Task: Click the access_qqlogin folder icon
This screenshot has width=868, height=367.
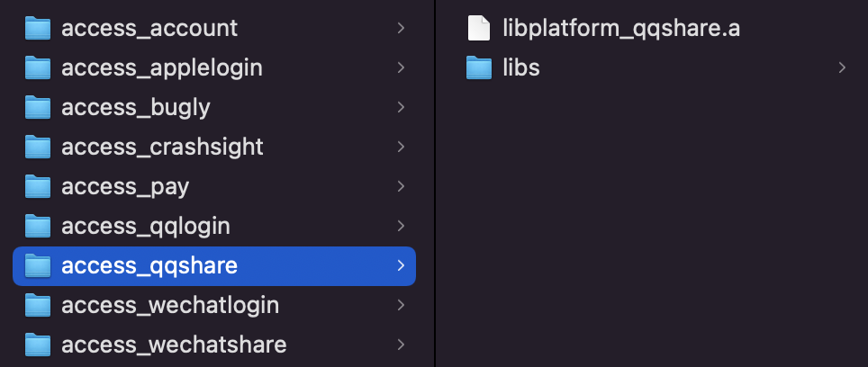Action: point(38,226)
